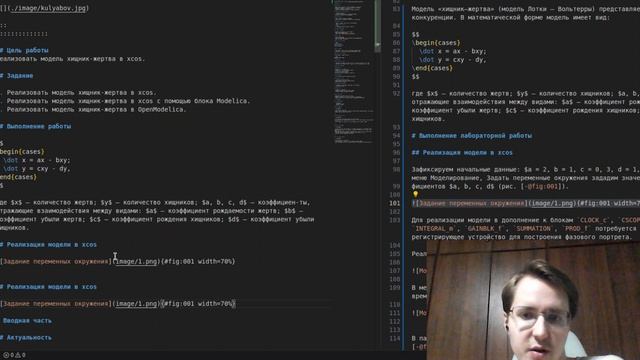Click "(#fig:001 width=70%)" at left pane bottom image line
640x360 pixels.
pos(198,304)
